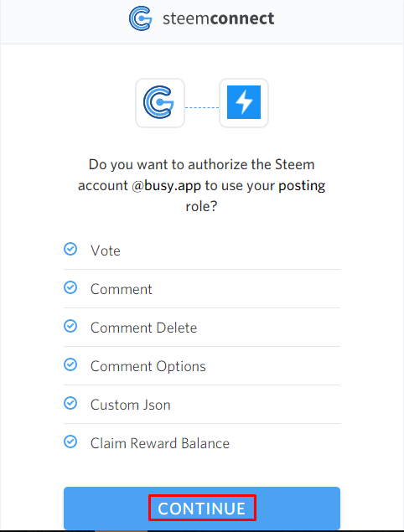Click the Comment checkmark icon
Viewport: 404px width, 532px height.
(x=70, y=287)
